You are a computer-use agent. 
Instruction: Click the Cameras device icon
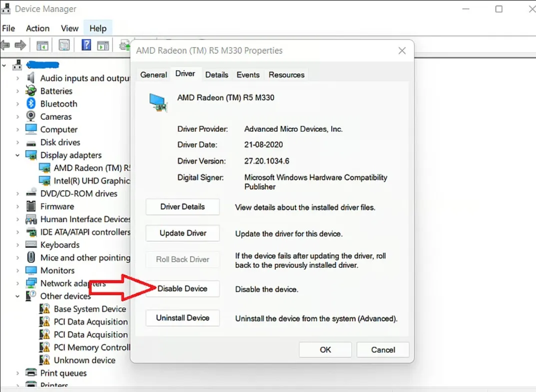pyautogui.click(x=31, y=116)
